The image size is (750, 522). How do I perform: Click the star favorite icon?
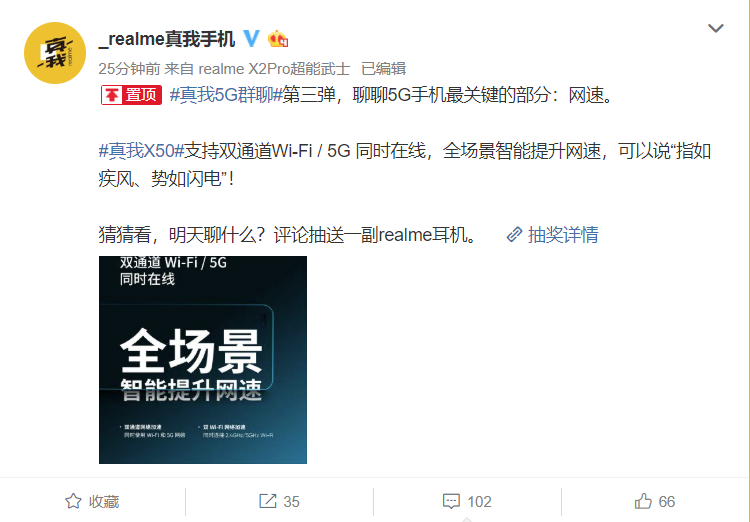point(73,501)
